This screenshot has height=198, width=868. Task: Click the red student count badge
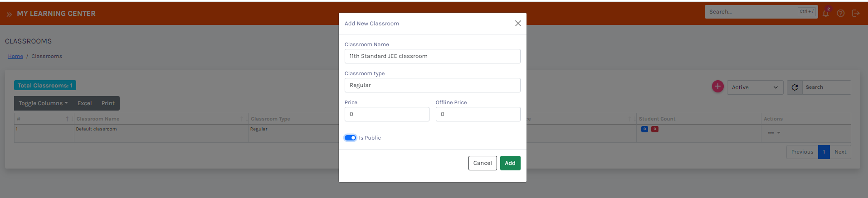[654, 129]
